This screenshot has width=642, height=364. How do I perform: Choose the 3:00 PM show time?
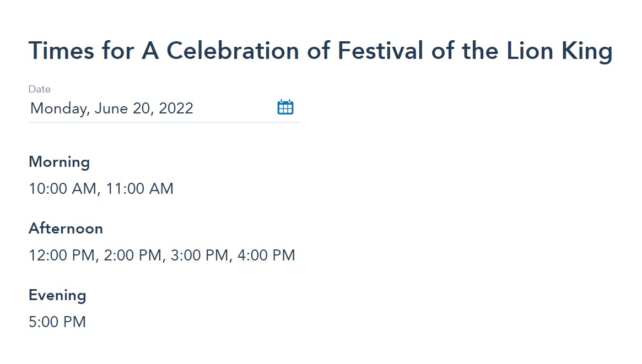click(x=199, y=255)
